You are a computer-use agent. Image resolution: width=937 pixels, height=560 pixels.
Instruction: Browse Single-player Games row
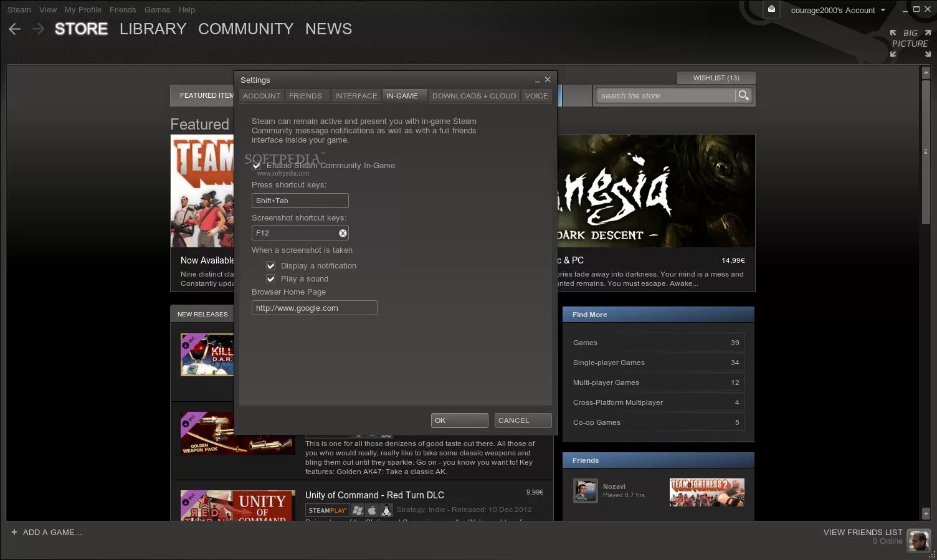tap(658, 363)
